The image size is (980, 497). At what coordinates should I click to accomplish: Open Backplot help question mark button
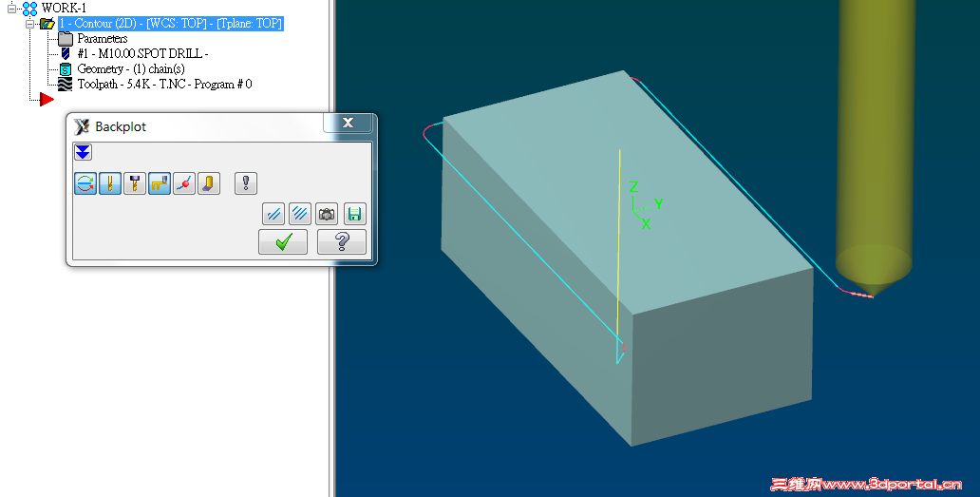pyautogui.click(x=342, y=241)
